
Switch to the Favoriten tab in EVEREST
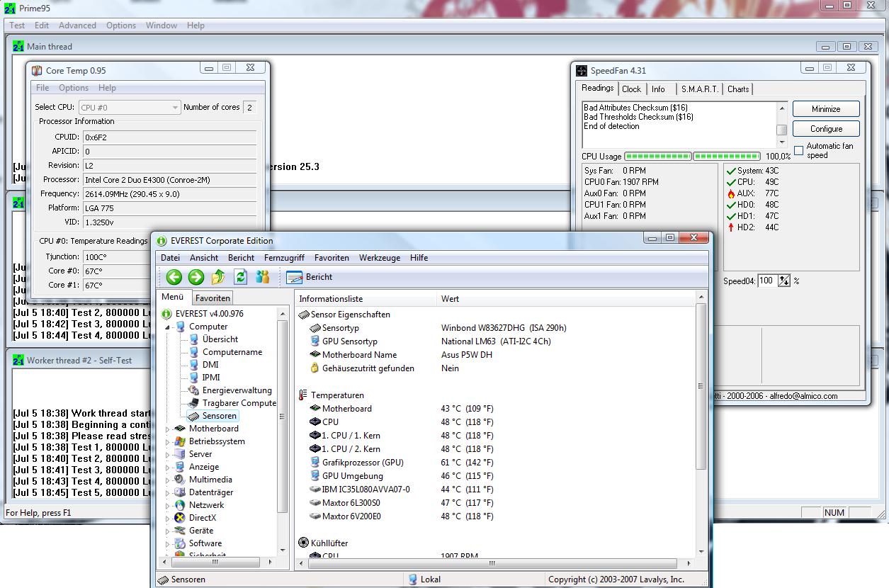click(213, 298)
